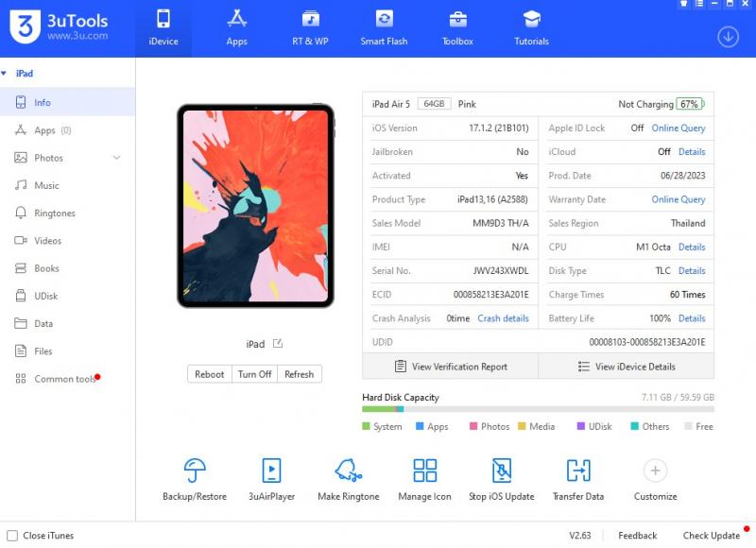This screenshot has height=548, width=756.
Task: Open the Toolbox tab
Action: coord(457,28)
